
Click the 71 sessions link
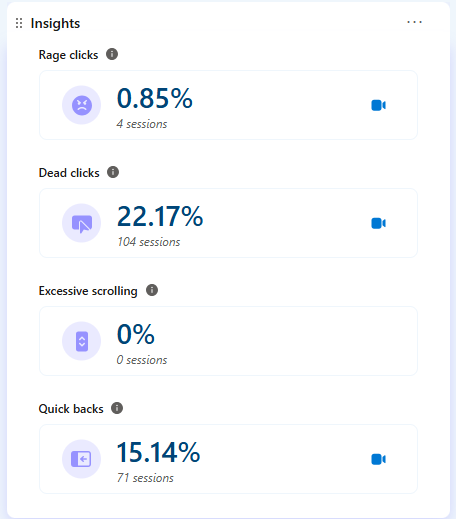[145, 478]
